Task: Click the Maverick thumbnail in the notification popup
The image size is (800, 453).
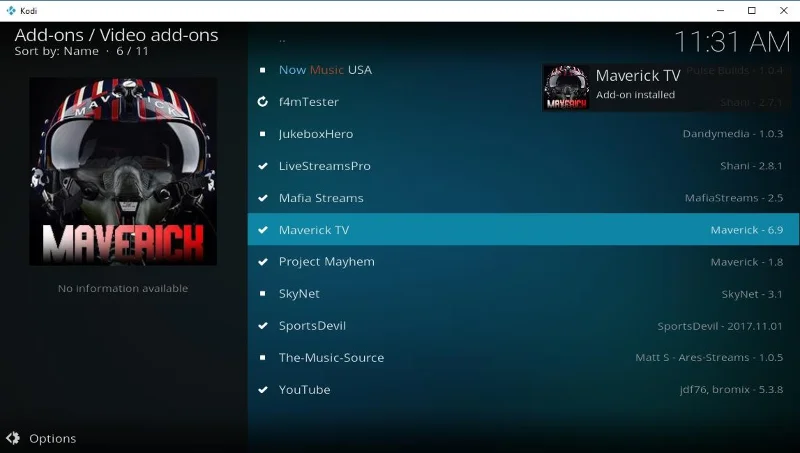Action: [x=566, y=87]
